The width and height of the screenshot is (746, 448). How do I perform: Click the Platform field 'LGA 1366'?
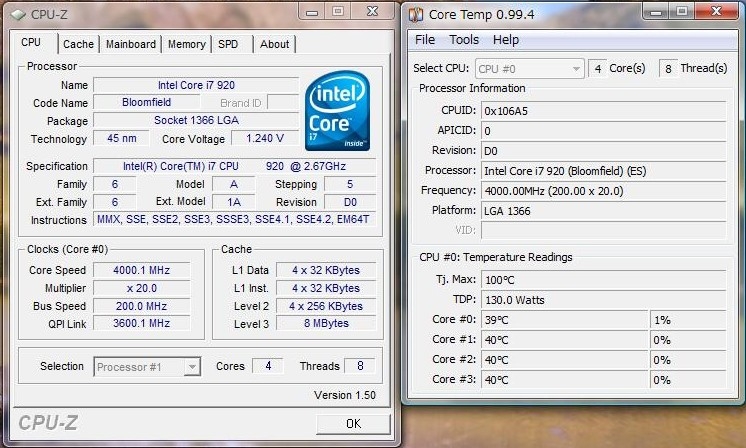(x=604, y=211)
